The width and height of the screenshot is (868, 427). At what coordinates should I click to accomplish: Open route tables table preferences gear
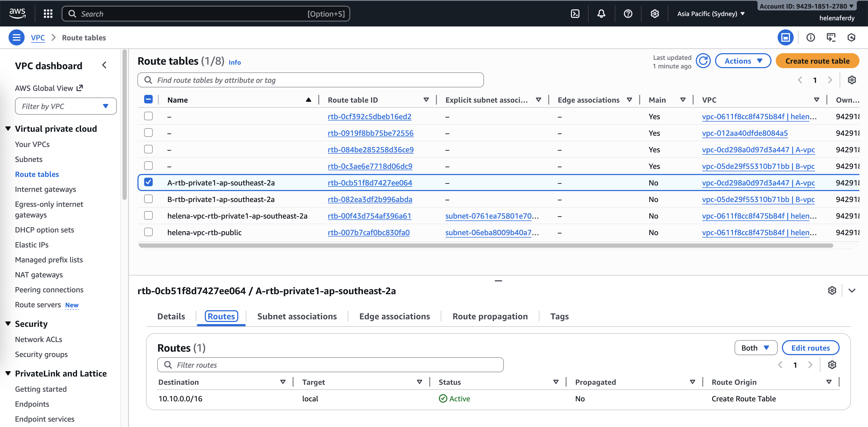(x=851, y=80)
